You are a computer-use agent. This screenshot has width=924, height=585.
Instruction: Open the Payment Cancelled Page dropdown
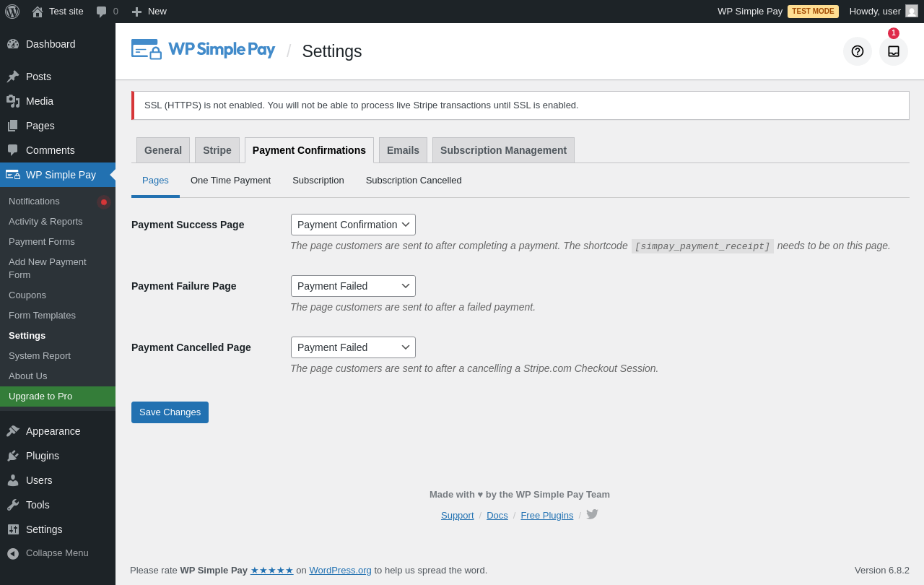click(x=353, y=347)
